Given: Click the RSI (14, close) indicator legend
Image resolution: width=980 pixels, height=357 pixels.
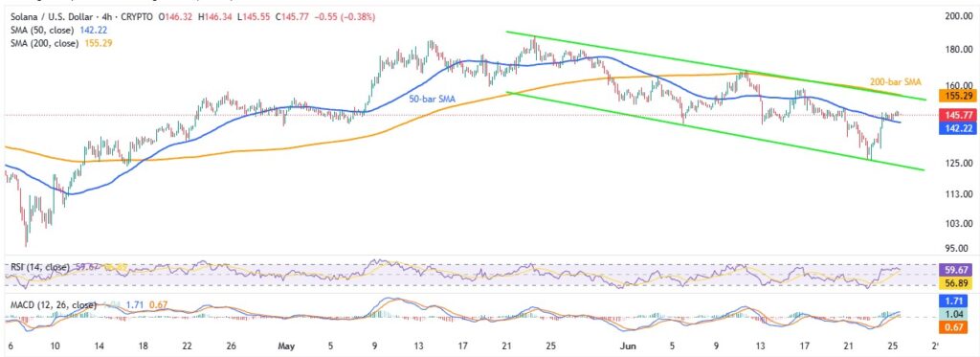Looking at the screenshot, I should [x=41, y=267].
